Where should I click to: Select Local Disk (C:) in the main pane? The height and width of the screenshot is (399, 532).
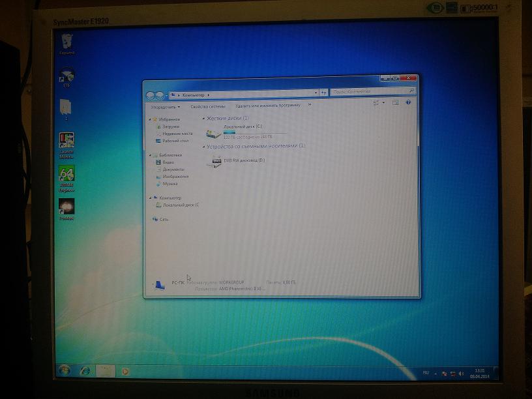pyautogui.click(x=214, y=133)
